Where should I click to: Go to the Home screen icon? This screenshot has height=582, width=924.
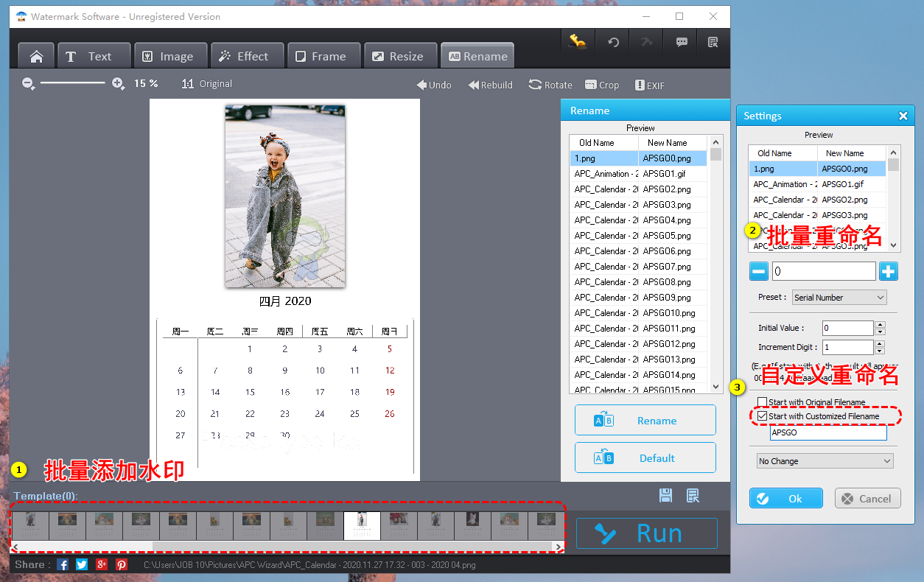coord(36,56)
